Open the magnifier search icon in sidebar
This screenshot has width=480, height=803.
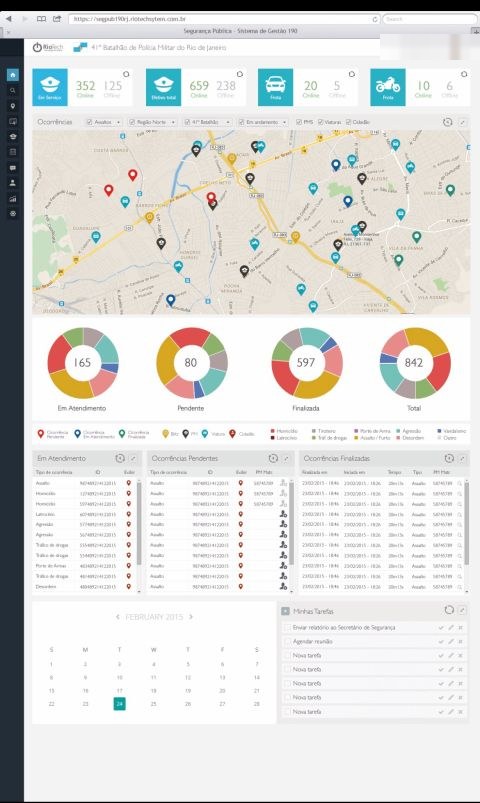click(13, 91)
